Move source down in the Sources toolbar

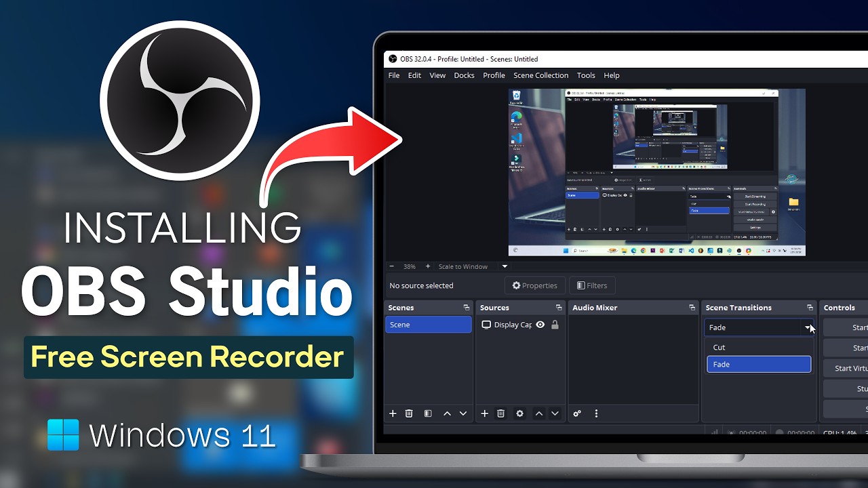point(555,413)
